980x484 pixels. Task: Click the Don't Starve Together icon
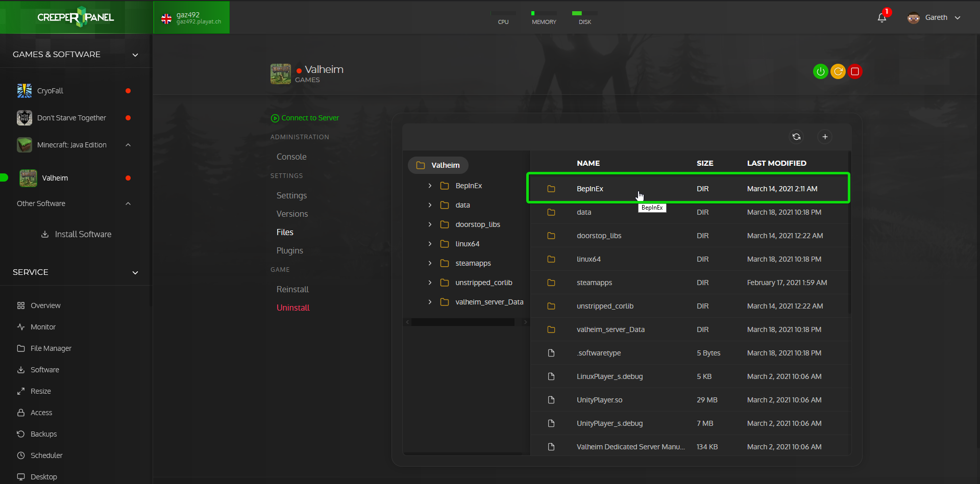click(x=24, y=118)
